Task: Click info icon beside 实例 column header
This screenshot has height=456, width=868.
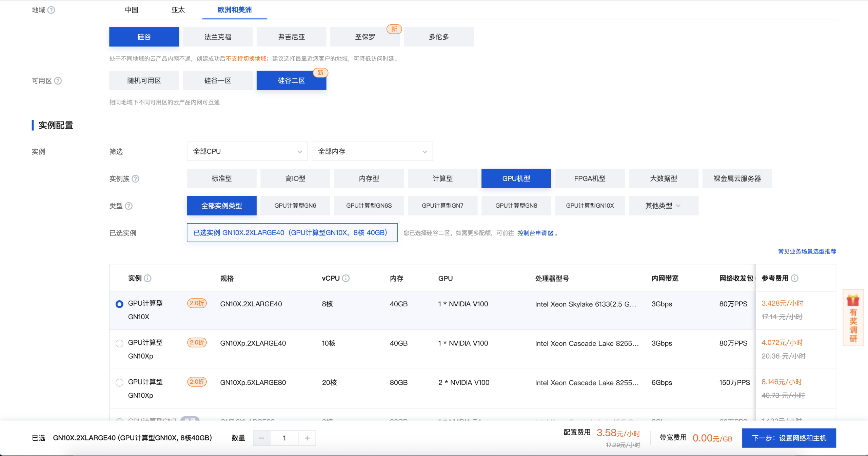Action: [x=147, y=278]
